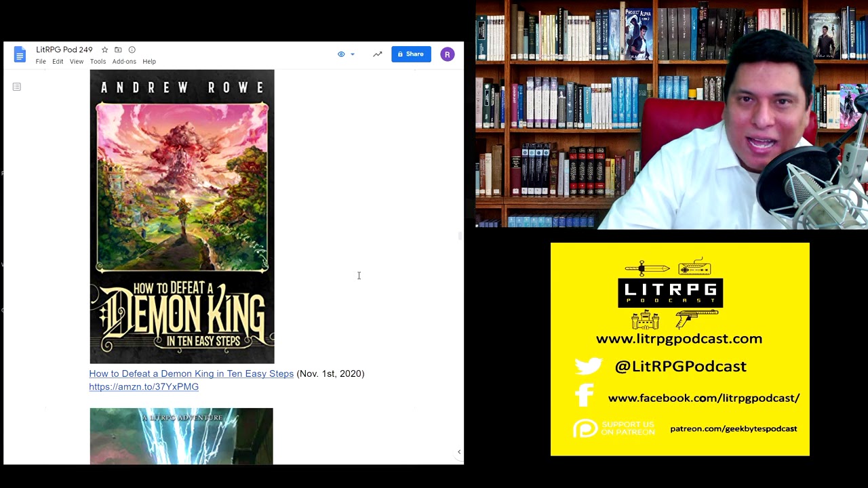Click the facebook.com/litrpgpodcast/ text

click(704, 398)
